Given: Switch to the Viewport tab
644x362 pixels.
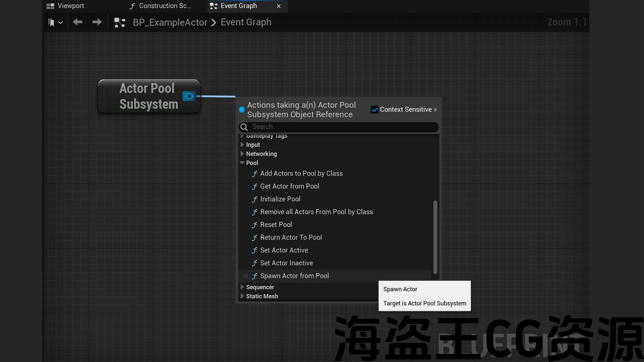Looking at the screenshot, I should [x=70, y=6].
